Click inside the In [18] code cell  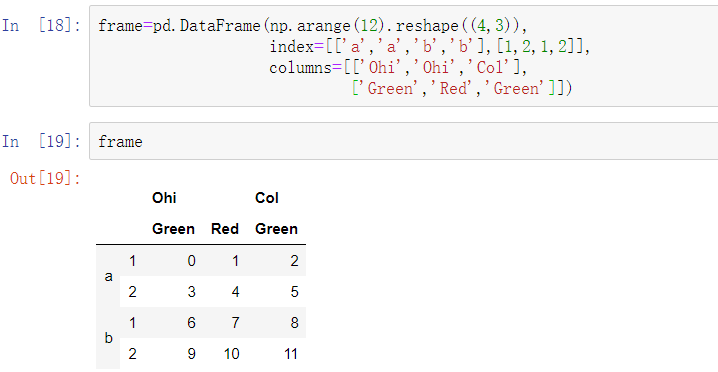coord(403,56)
